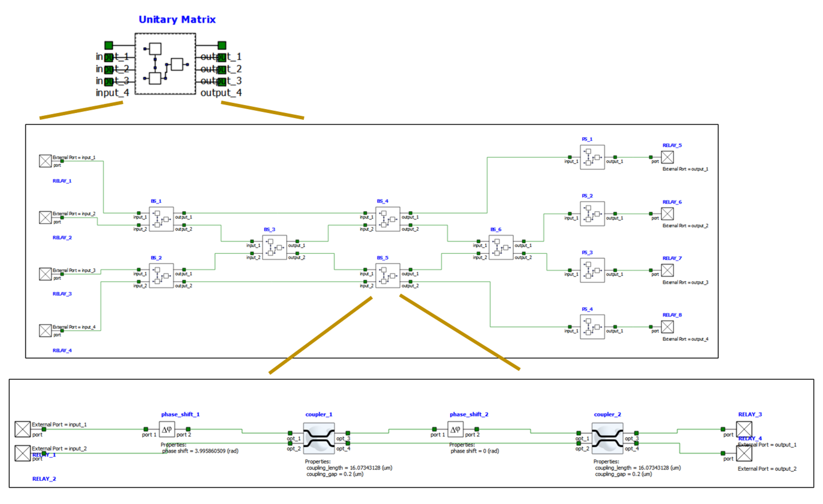
Task: Click opt_3 port on coupler_1
Action: point(348,433)
